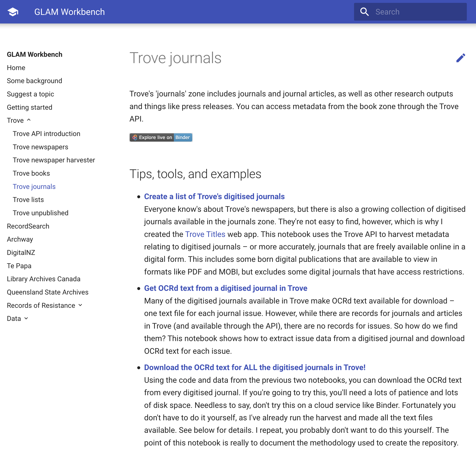Select Trove journals in sidebar
Image resolution: width=476 pixels, height=453 pixels.
click(x=34, y=186)
